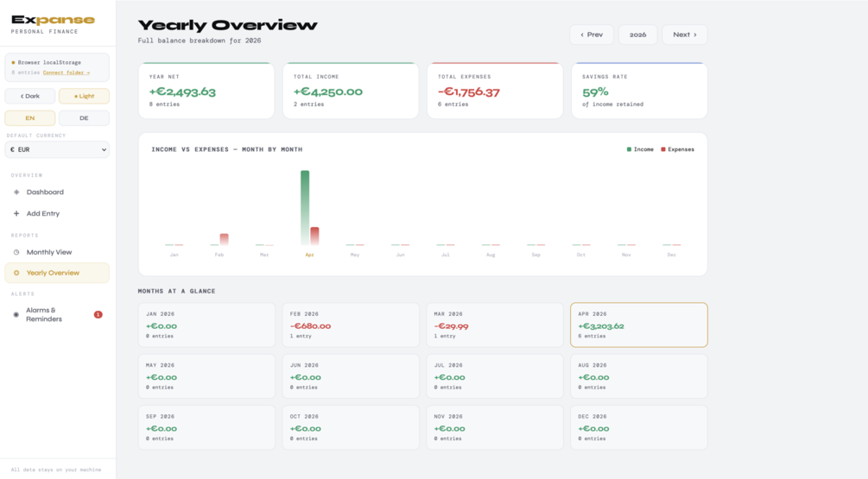Click the Add Entry plus icon
This screenshot has height=479, width=868.
[16, 213]
